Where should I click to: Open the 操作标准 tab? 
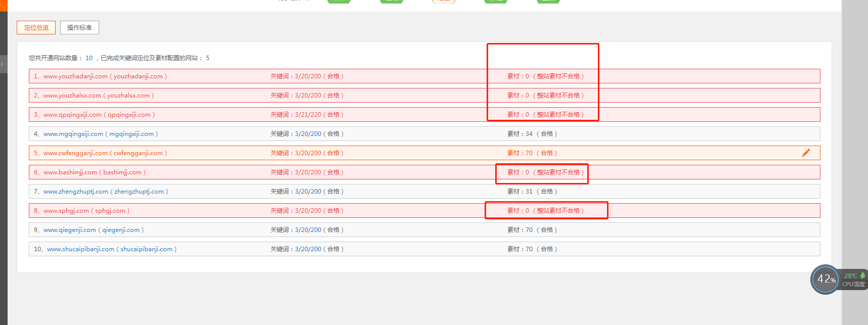79,27
